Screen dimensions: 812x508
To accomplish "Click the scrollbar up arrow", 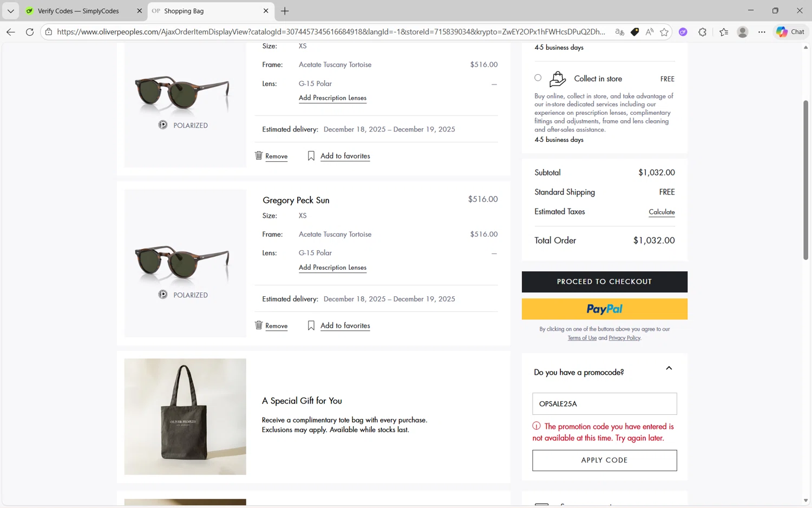I will tap(806, 48).
